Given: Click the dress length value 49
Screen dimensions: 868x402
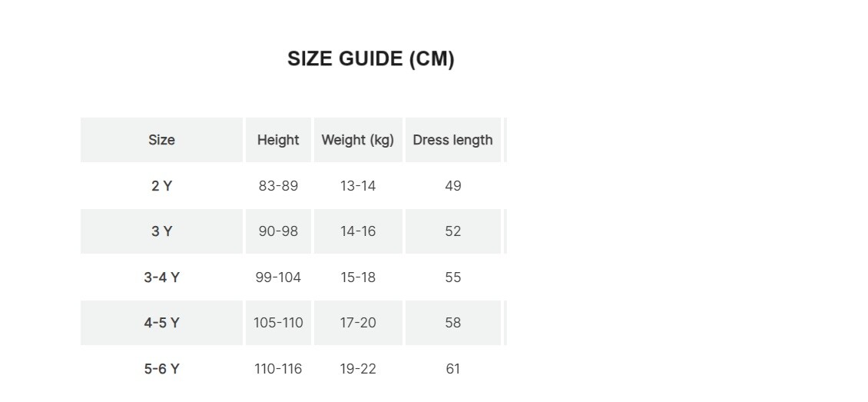Looking at the screenshot, I should coord(453,186).
